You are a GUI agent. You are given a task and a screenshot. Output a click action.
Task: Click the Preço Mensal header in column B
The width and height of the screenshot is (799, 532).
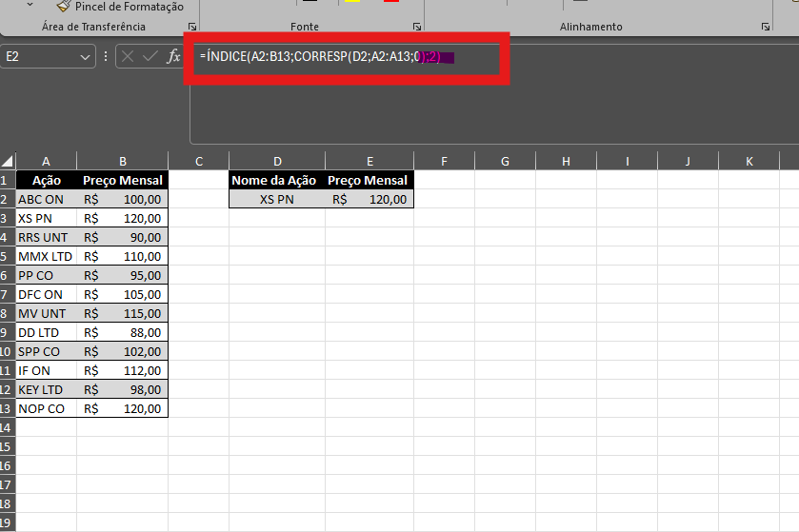click(122, 180)
